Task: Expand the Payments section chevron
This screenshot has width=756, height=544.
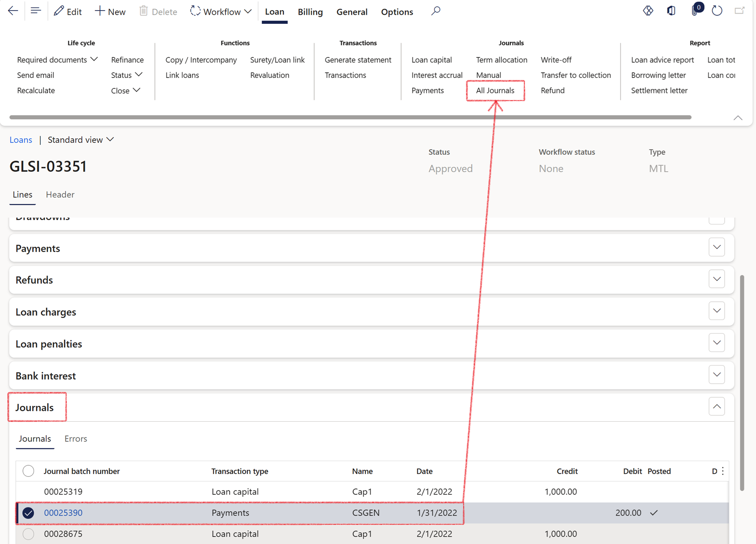Action: click(717, 247)
